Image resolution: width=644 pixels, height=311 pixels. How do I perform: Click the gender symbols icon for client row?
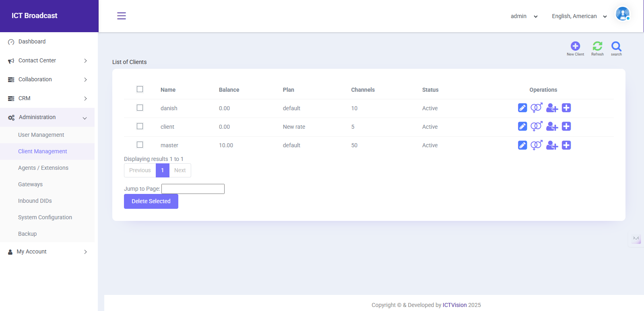point(537,126)
